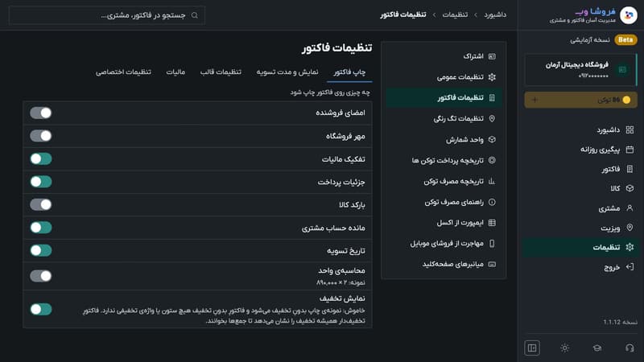Click the Beta badge

tap(625, 39)
